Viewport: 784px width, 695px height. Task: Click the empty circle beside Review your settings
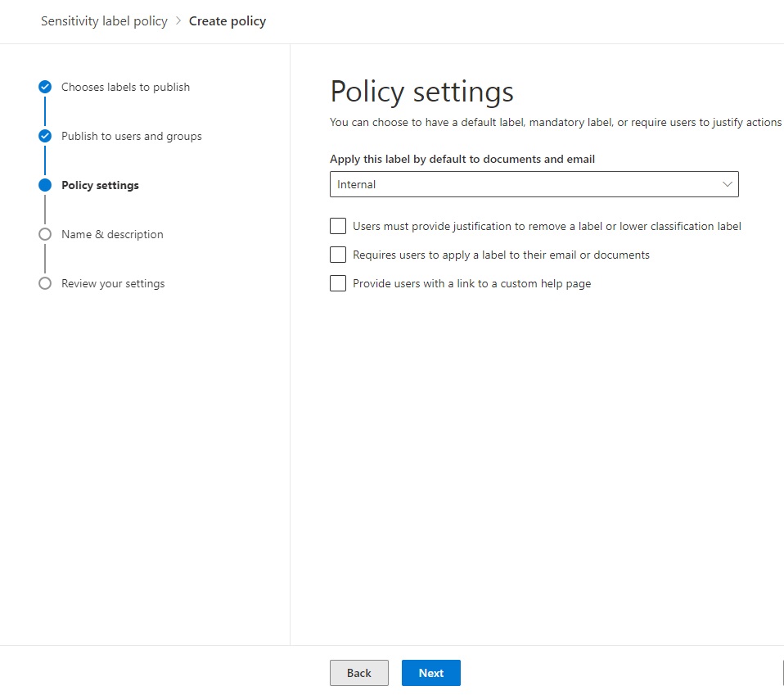[x=44, y=283]
